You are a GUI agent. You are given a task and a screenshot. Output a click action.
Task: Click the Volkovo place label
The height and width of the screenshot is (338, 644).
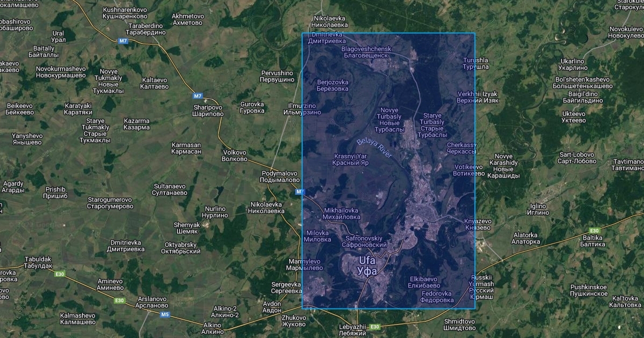[234, 156]
